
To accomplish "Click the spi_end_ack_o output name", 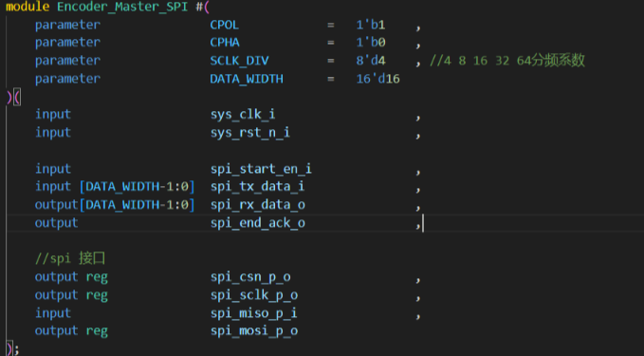I will (258, 223).
